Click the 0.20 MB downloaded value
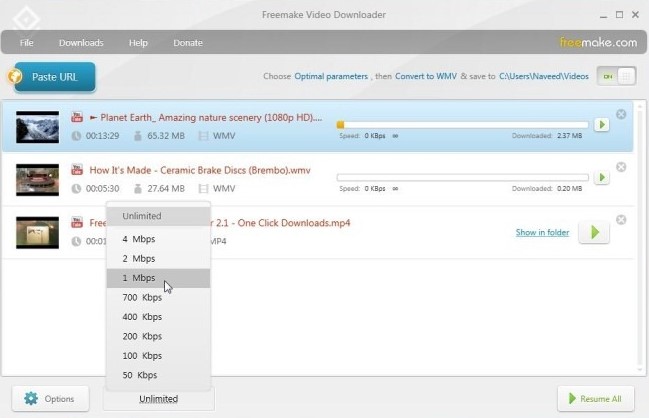 pos(570,189)
